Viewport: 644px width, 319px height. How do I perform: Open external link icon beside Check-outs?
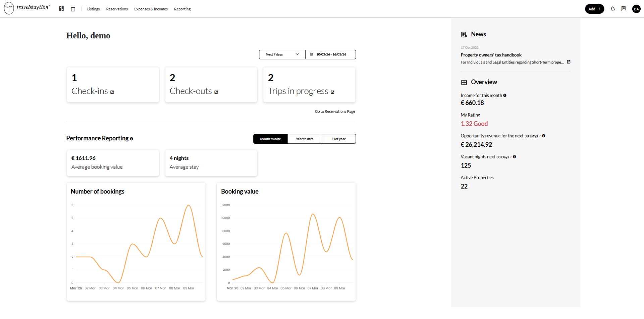pos(216,92)
